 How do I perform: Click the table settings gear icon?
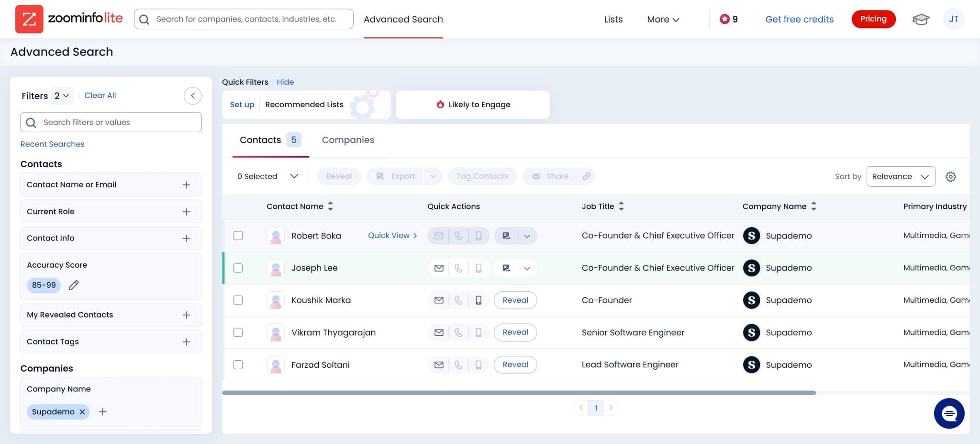(950, 177)
